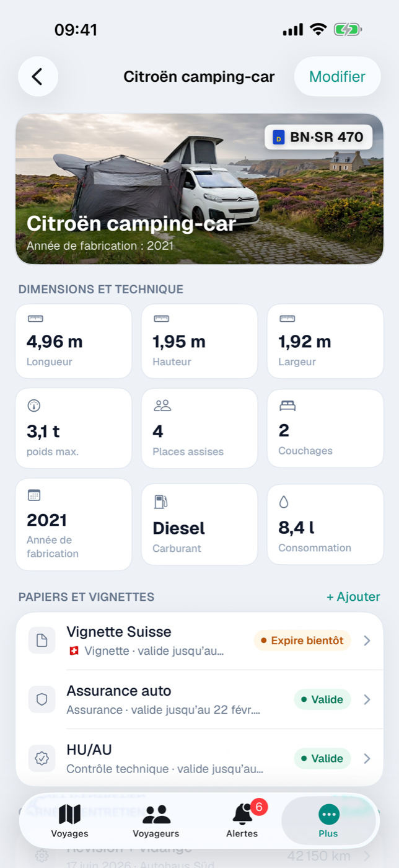Tap the BN·SR 470 license plate badge

318,137
